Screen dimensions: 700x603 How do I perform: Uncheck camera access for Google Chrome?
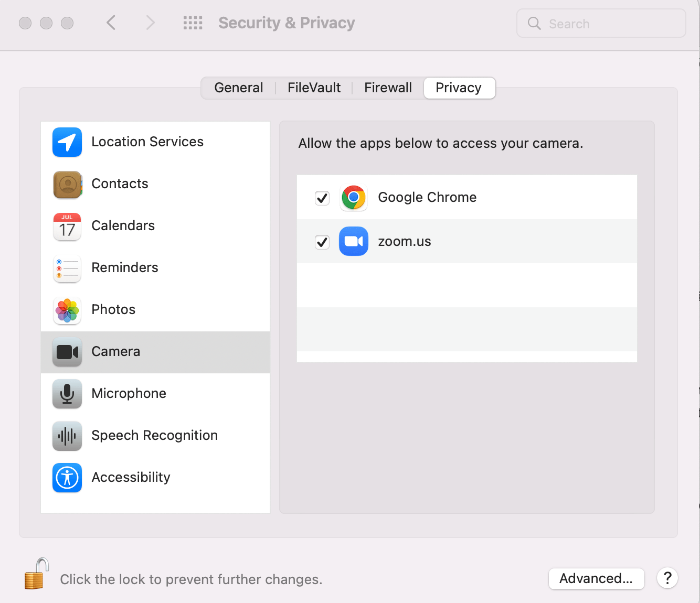322,198
